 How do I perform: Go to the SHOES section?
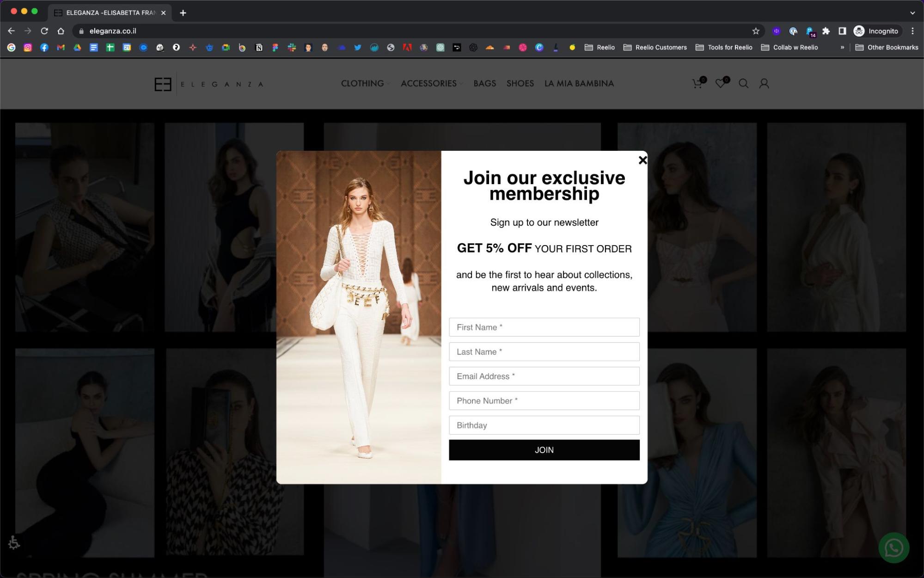pos(520,84)
